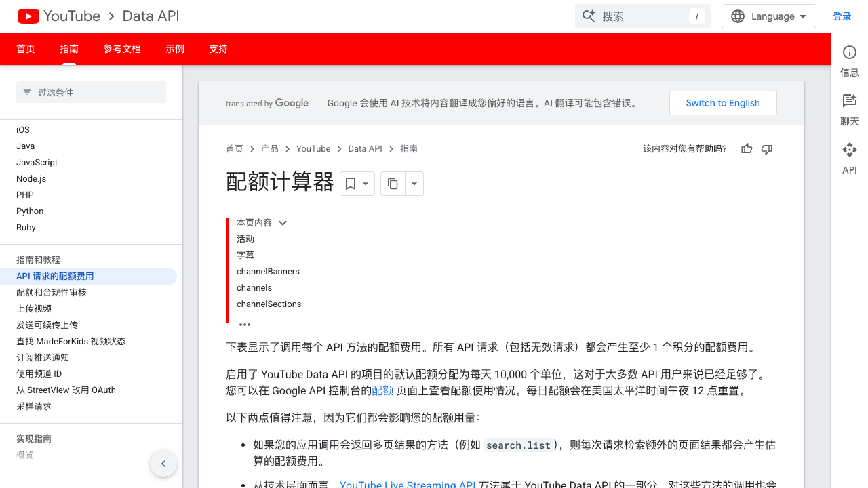Open 采样请求 in sidebar
The height and width of the screenshot is (488, 868).
(x=34, y=407)
